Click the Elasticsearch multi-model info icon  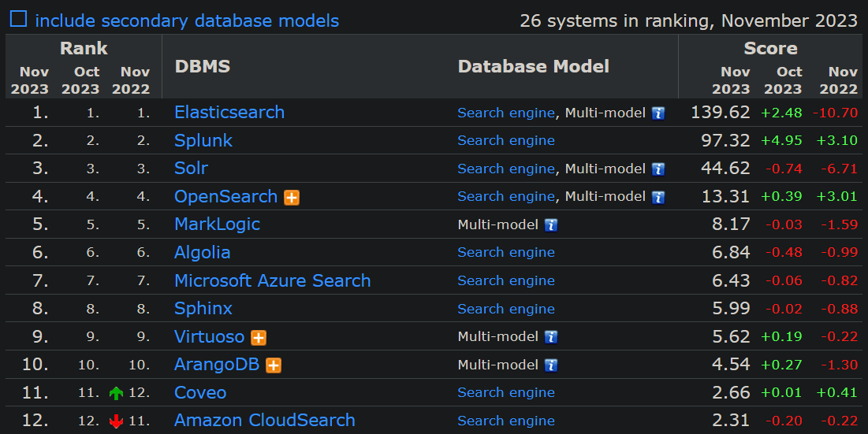point(658,113)
